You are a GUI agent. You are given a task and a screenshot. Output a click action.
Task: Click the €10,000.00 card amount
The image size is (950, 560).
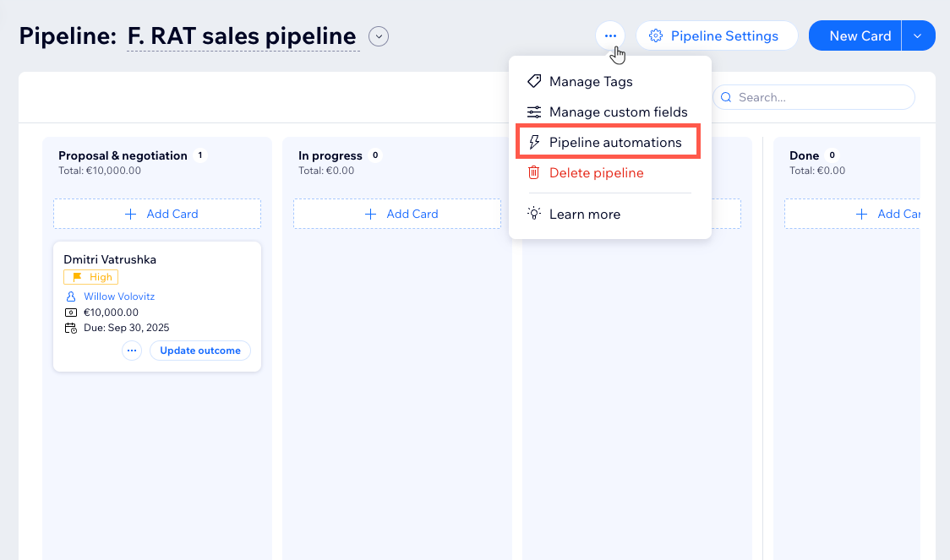click(x=111, y=313)
